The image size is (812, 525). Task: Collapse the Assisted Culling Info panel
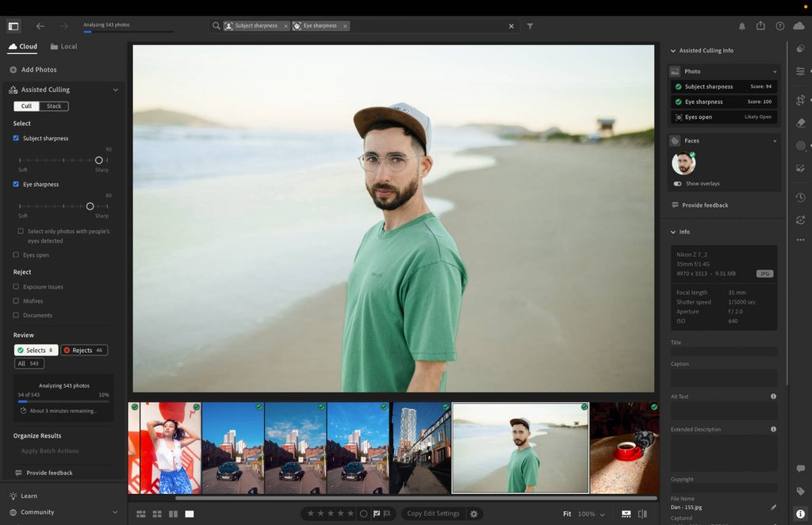click(x=673, y=51)
